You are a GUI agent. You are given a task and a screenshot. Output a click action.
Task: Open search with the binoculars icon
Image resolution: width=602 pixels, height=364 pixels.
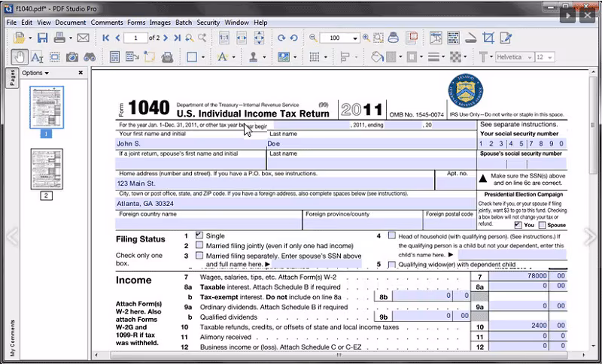[90, 58]
